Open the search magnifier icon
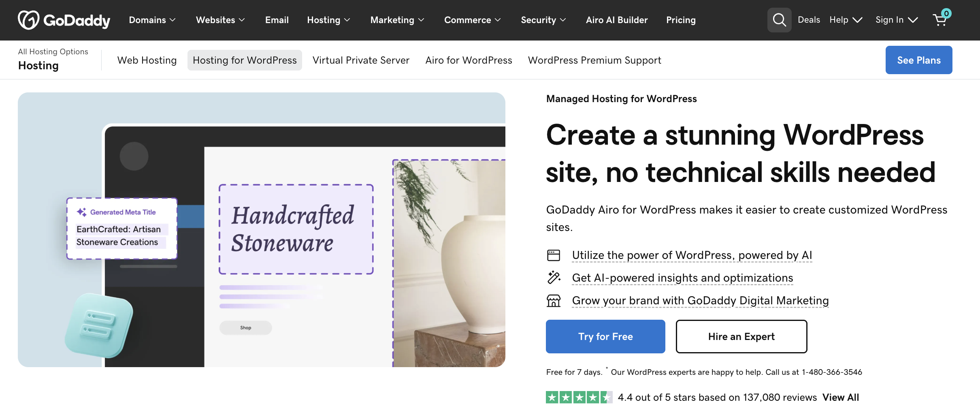 pos(779,20)
